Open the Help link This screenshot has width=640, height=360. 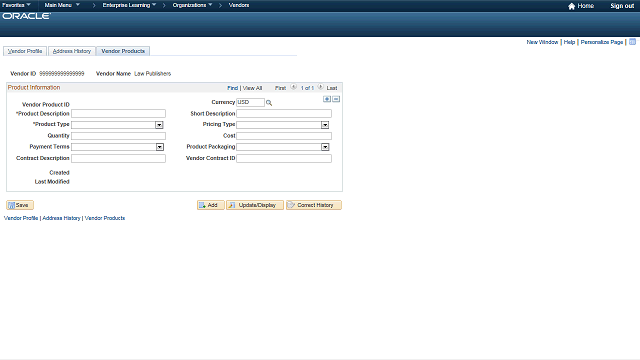pos(569,42)
